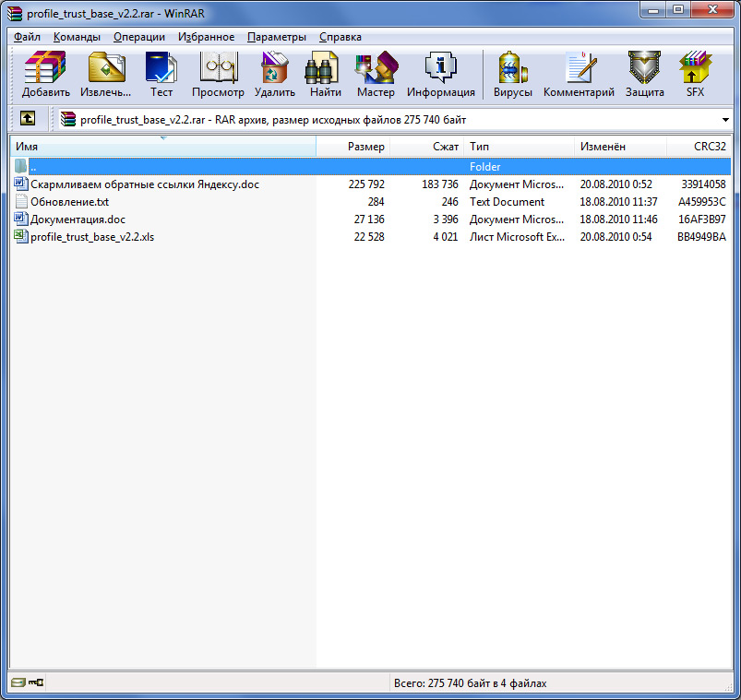
Task: Launch the Мастер (Wizard) icon
Action: [x=376, y=67]
